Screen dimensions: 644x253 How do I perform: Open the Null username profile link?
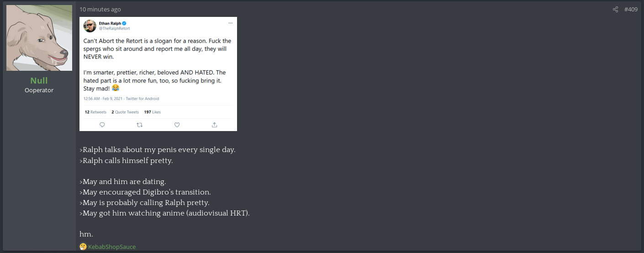tap(39, 81)
